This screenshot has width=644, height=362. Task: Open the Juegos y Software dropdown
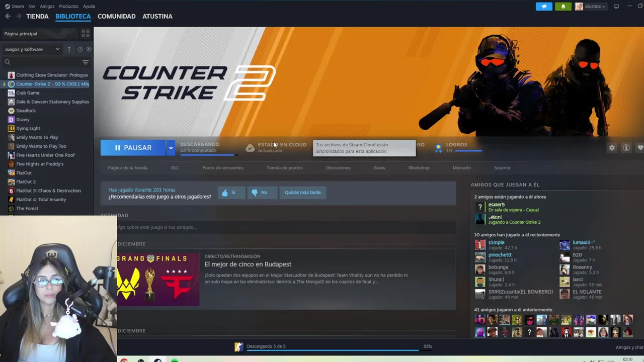pos(32,49)
